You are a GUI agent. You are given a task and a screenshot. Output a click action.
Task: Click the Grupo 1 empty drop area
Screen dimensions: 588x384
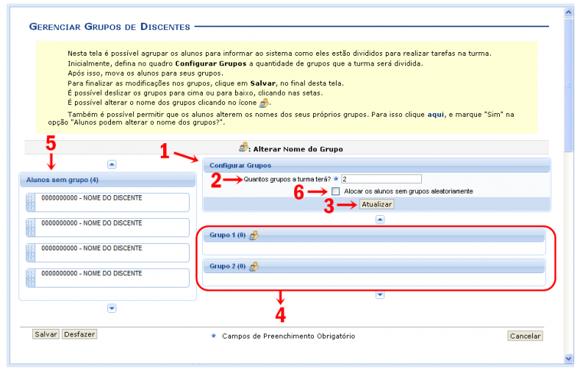pos(374,248)
